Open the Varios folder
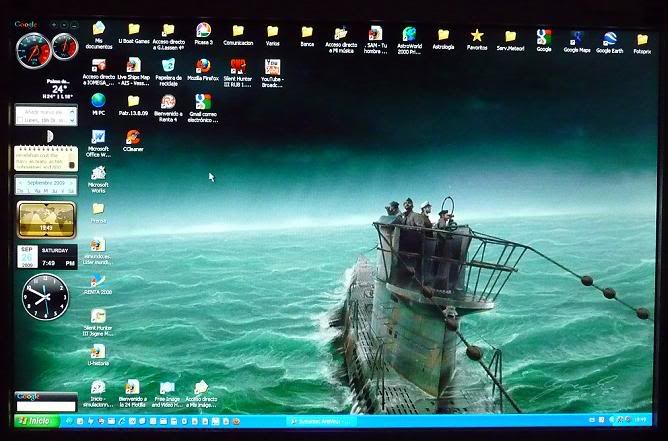Viewport: 668px width, 441px height. point(273,36)
